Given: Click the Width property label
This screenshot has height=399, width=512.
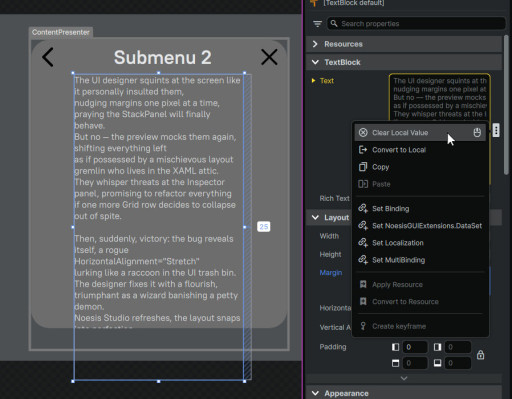Looking at the screenshot, I should click(329, 236).
